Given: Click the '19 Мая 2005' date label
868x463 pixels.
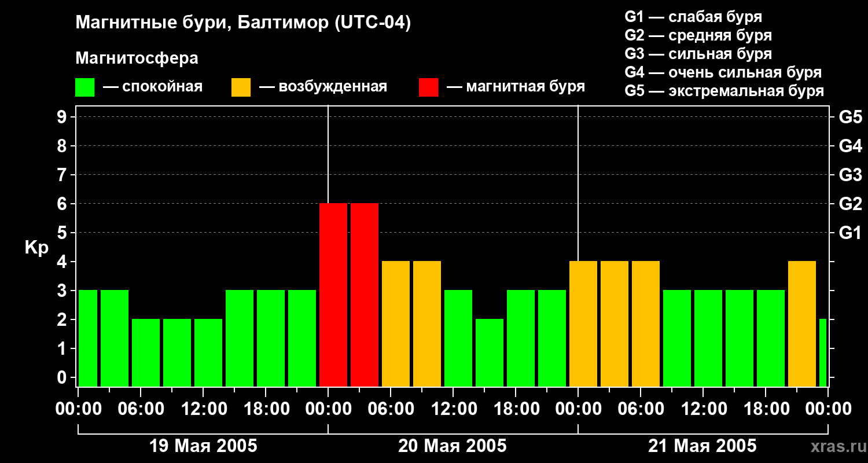Looking at the screenshot, I should [203, 446].
